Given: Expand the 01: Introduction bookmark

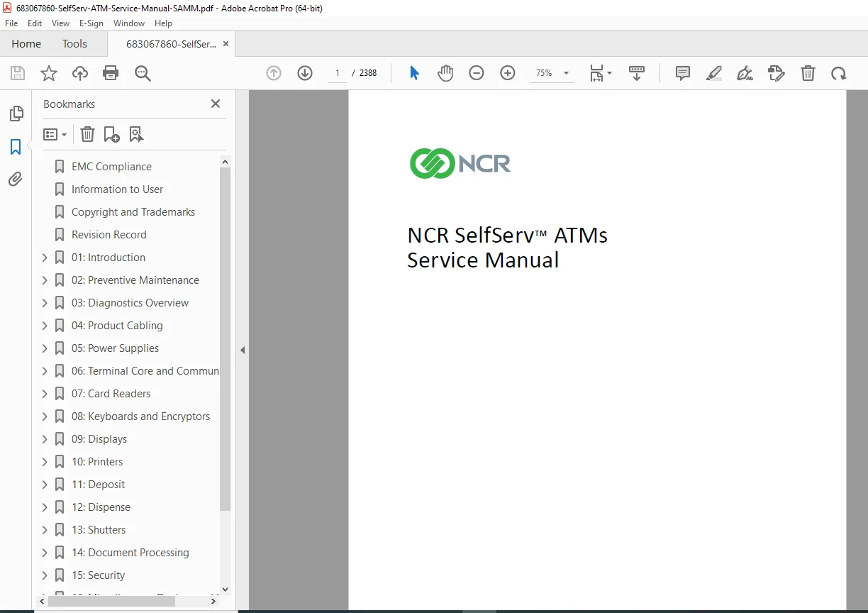Looking at the screenshot, I should point(45,258).
